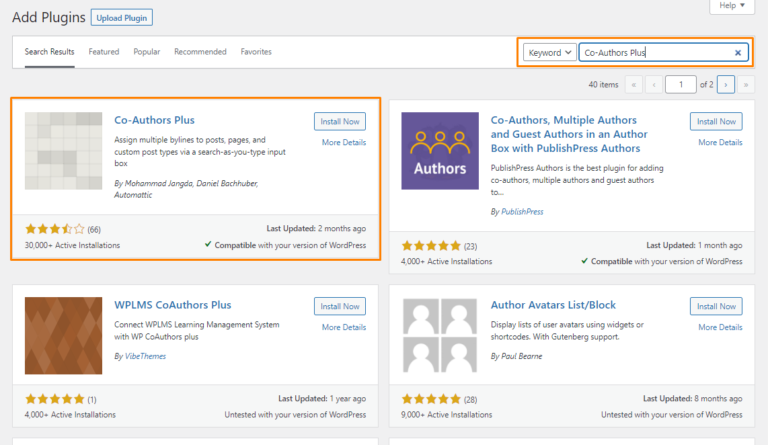Click the Co-Authors Plus star rating
This screenshot has width=768, height=445.
[55, 229]
